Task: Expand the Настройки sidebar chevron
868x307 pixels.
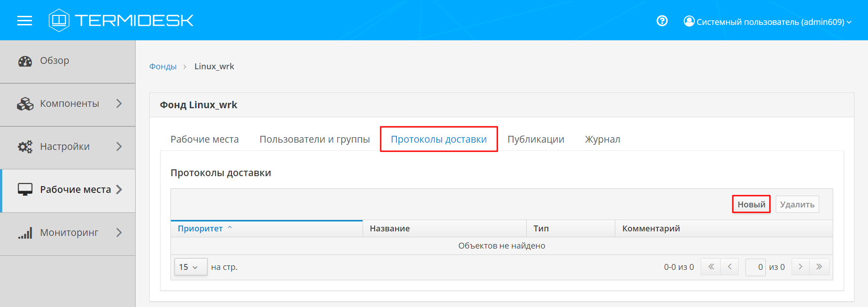Action: point(119,147)
